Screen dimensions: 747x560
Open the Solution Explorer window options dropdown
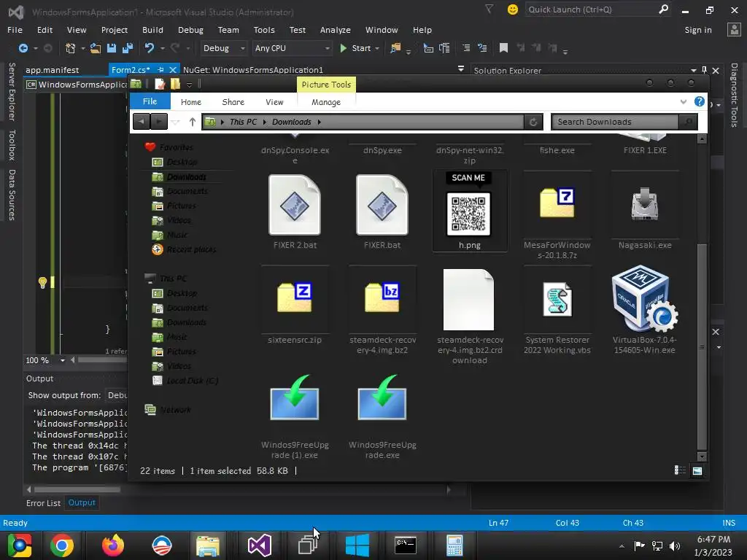tap(694, 71)
